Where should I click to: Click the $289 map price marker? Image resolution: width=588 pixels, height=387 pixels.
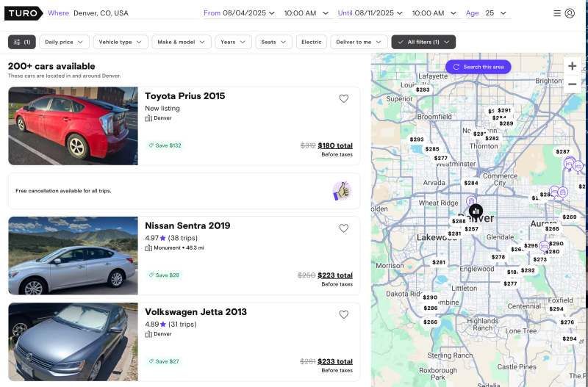point(506,123)
